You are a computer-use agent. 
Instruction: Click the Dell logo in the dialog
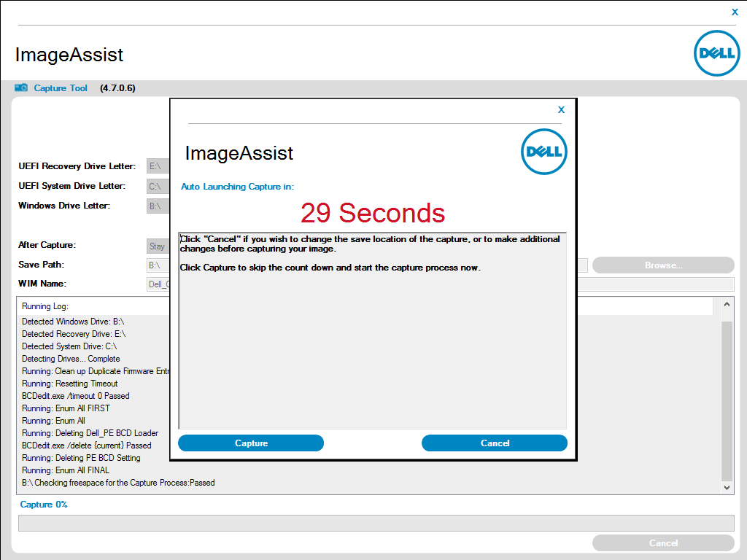coord(544,152)
